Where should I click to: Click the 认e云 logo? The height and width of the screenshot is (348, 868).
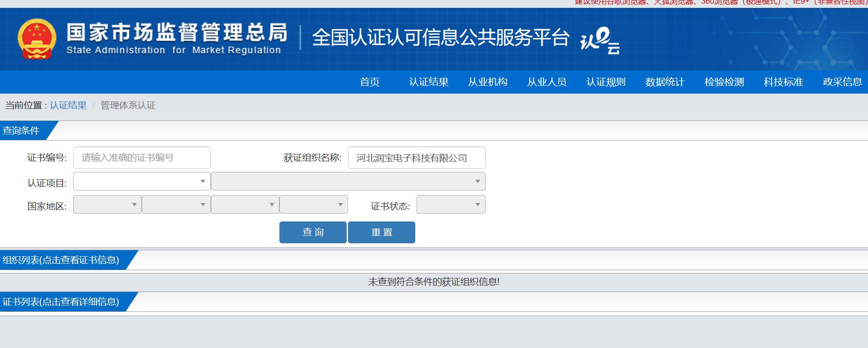tap(600, 41)
